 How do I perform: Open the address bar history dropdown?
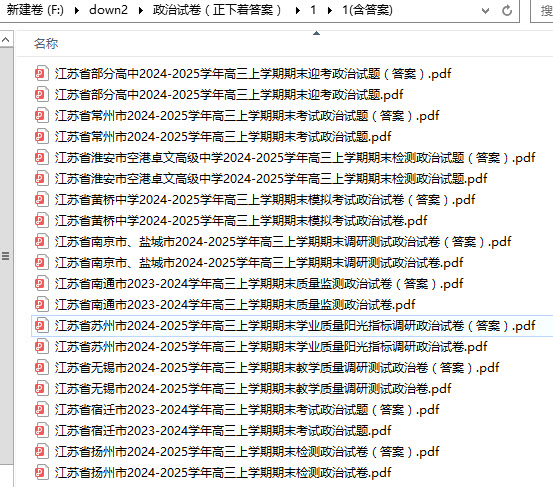(x=485, y=11)
